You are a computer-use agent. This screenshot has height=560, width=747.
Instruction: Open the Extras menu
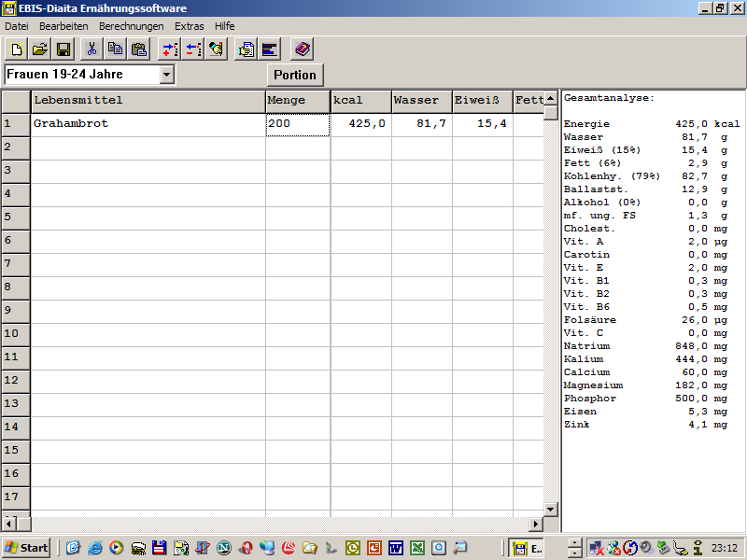click(189, 26)
